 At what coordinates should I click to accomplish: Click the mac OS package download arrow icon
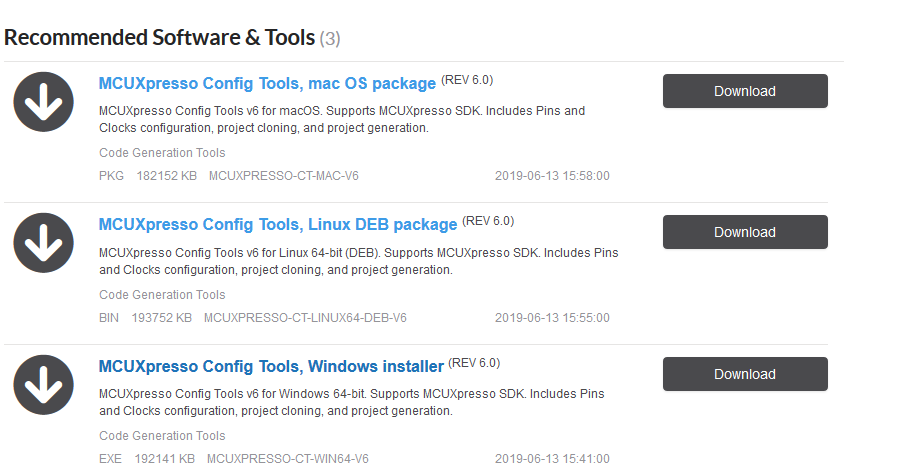tap(43, 103)
